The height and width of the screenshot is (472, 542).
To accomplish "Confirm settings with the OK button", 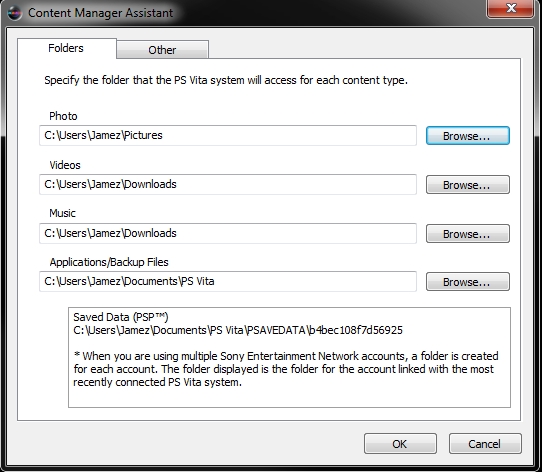I will [x=400, y=444].
